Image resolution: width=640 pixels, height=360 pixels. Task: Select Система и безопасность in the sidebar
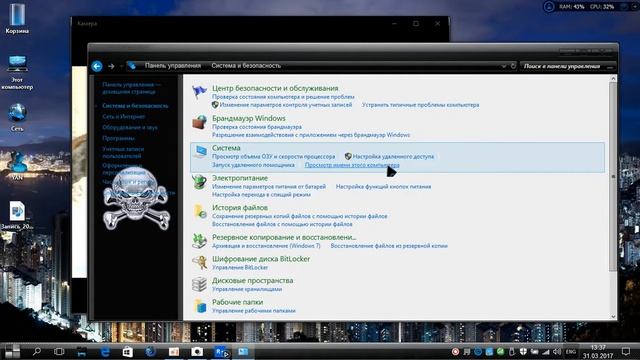pyautogui.click(x=135, y=106)
